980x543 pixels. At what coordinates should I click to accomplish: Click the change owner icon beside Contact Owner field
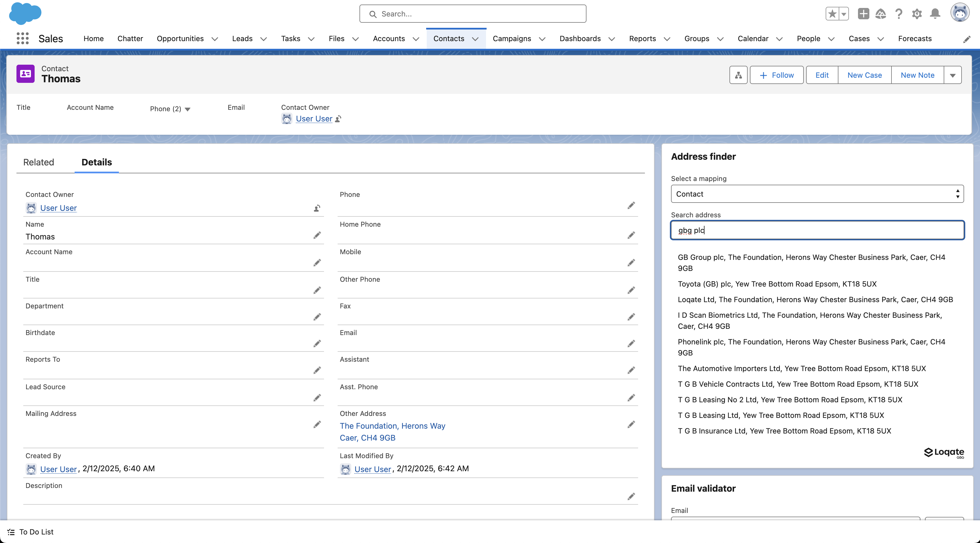point(317,208)
